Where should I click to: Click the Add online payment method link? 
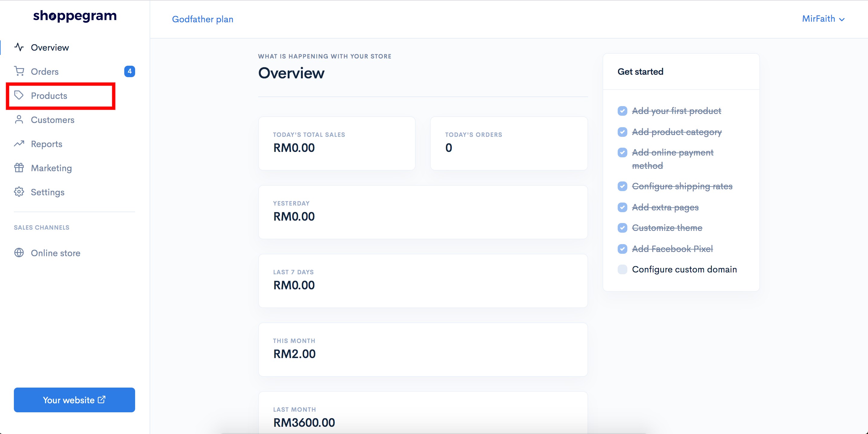[x=673, y=159]
